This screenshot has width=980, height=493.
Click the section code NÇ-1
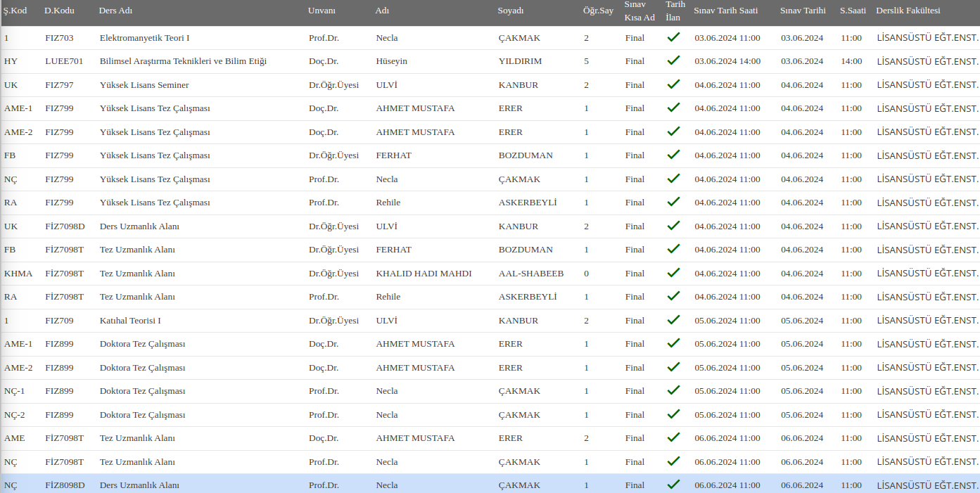[x=14, y=391]
